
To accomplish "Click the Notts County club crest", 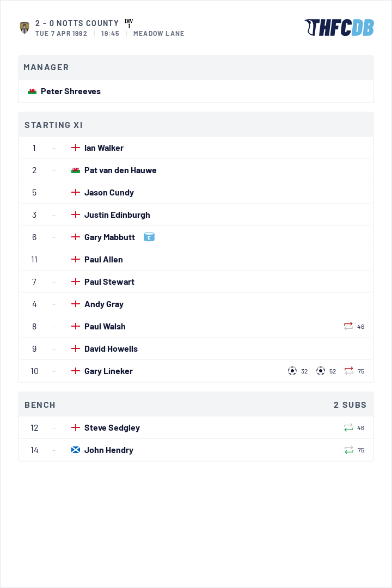I will tap(24, 28).
